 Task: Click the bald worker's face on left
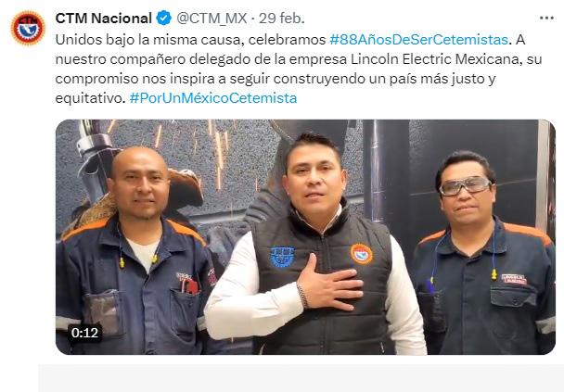tap(140, 185)
